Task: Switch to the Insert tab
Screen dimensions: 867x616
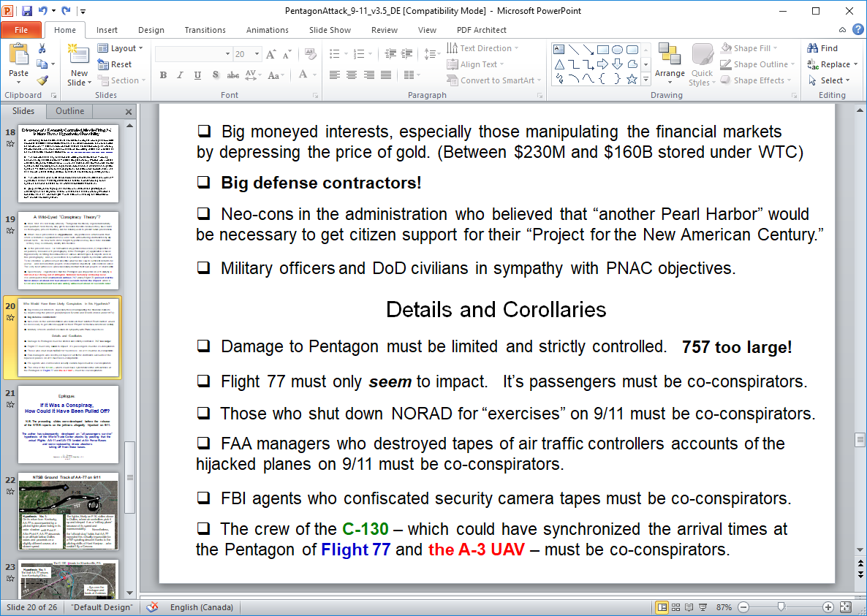Action: [x=107, y=30]
